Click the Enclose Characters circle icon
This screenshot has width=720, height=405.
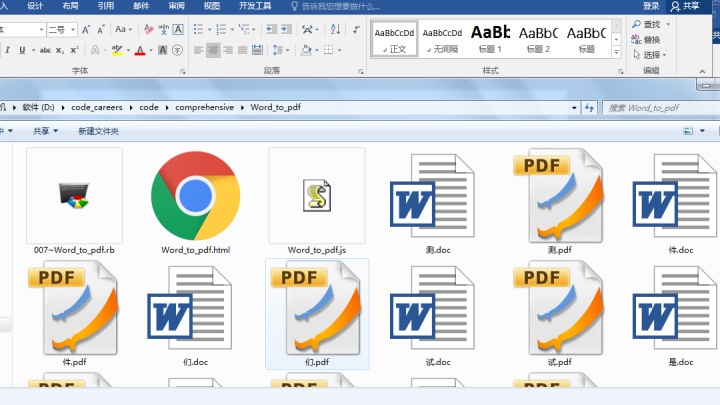177,50
